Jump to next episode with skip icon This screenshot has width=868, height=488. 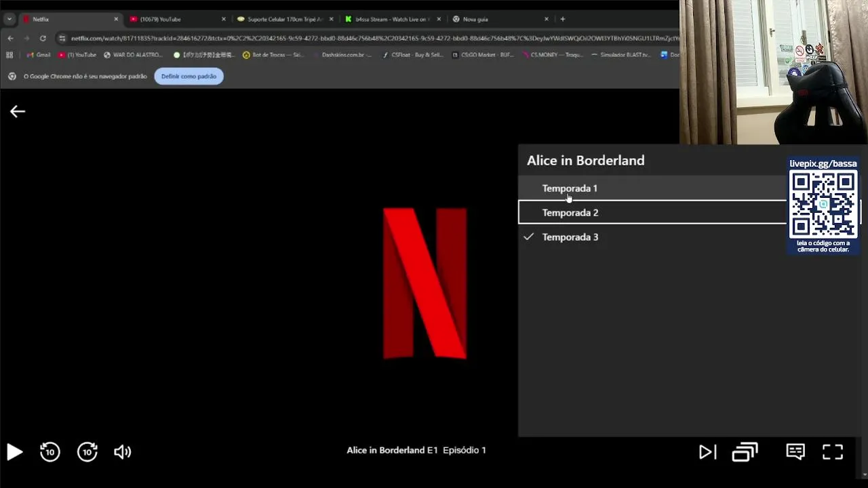[x=707, y=452]
